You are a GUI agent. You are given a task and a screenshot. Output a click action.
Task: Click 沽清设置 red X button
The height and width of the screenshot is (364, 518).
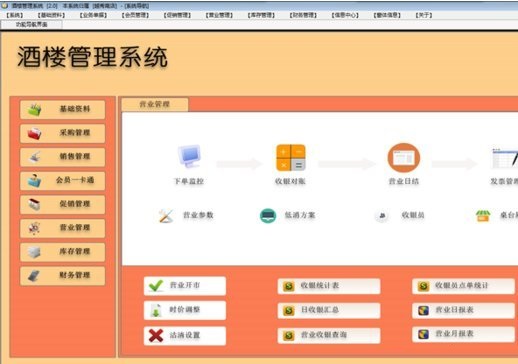(x=185, y=335)
